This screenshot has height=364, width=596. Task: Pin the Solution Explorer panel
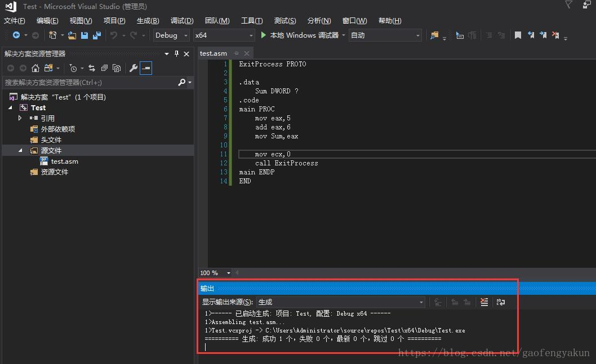[176, 53]
